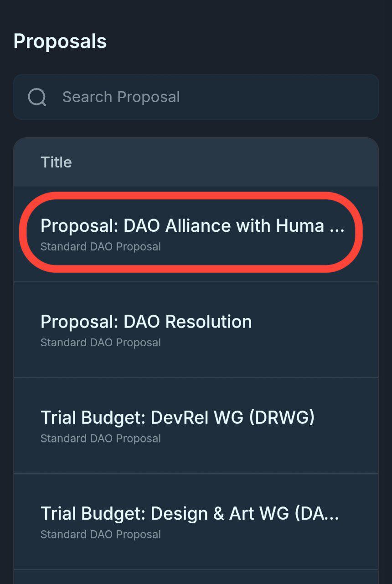Image resolution: width=392 pixels, height=584 pixels.
Task: Click the word "Resolution" in the second proposal
Action: click(208, 322)
